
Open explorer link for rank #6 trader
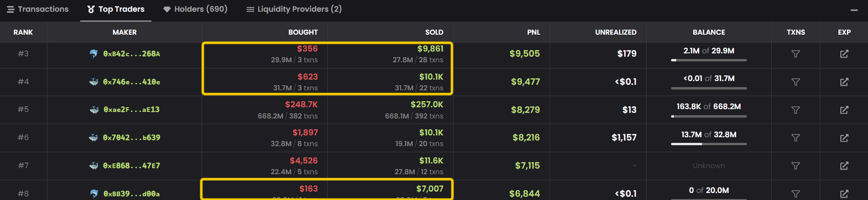click(844, 138)
